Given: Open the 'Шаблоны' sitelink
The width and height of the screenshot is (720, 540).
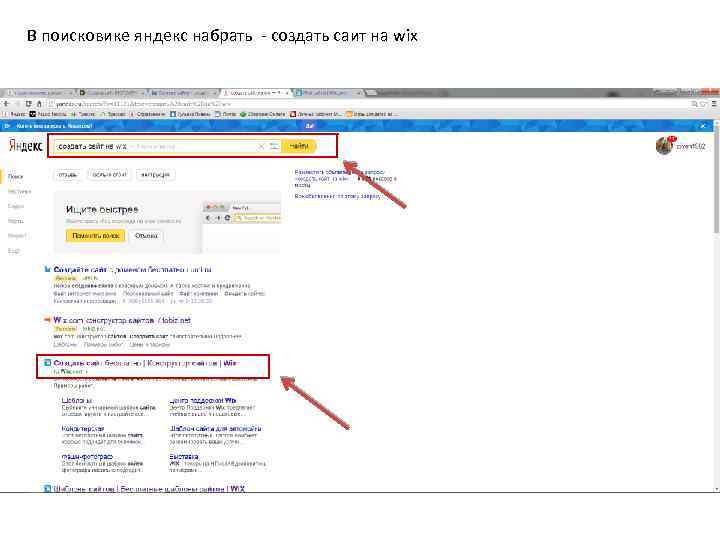Looking at the screenshot, I should [77, 400].
